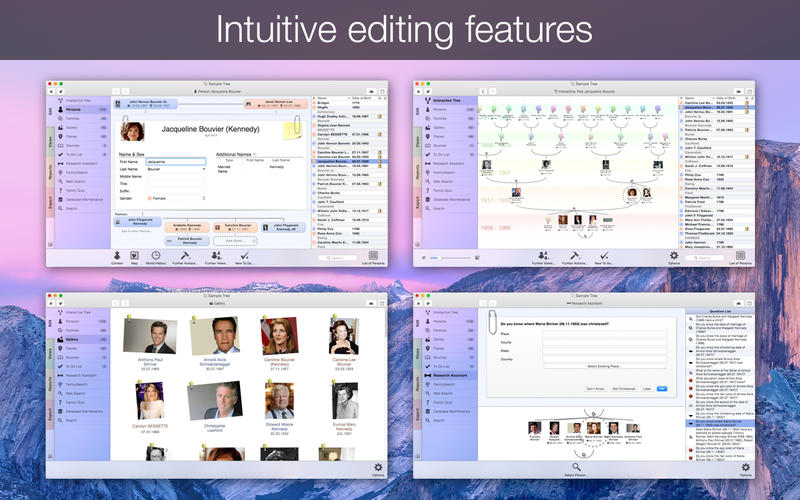Click the blue OK button in Research Assistant
800x500 pixels.
pos(662,389)
